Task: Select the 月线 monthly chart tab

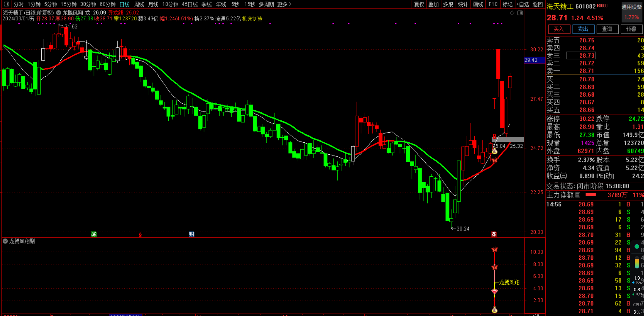Action: tap(153, 4)
